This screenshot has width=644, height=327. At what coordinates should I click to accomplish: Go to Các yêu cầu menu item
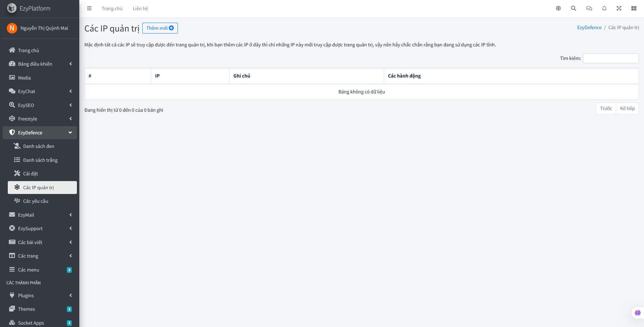(x=36, y=201)
